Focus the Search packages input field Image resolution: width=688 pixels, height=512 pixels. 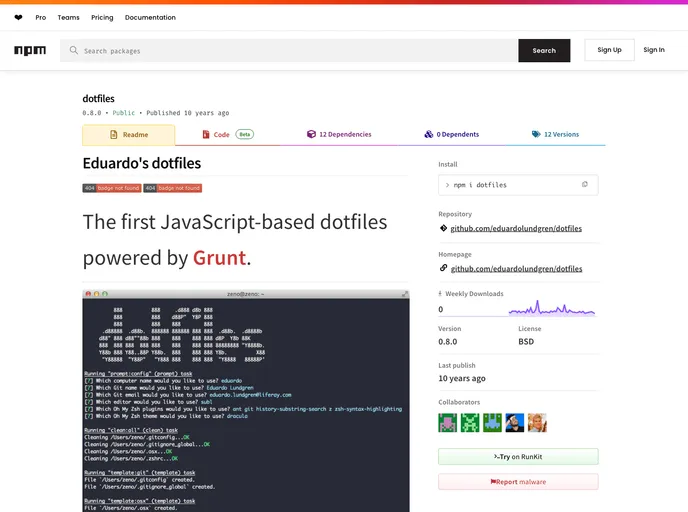click(x=289, y=50)
